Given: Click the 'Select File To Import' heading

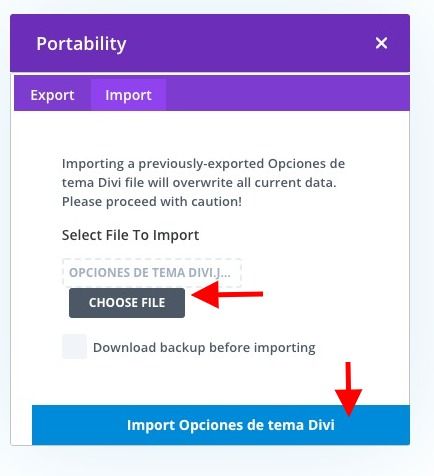Looking at the screenshot, I should (x=130, y=235).
